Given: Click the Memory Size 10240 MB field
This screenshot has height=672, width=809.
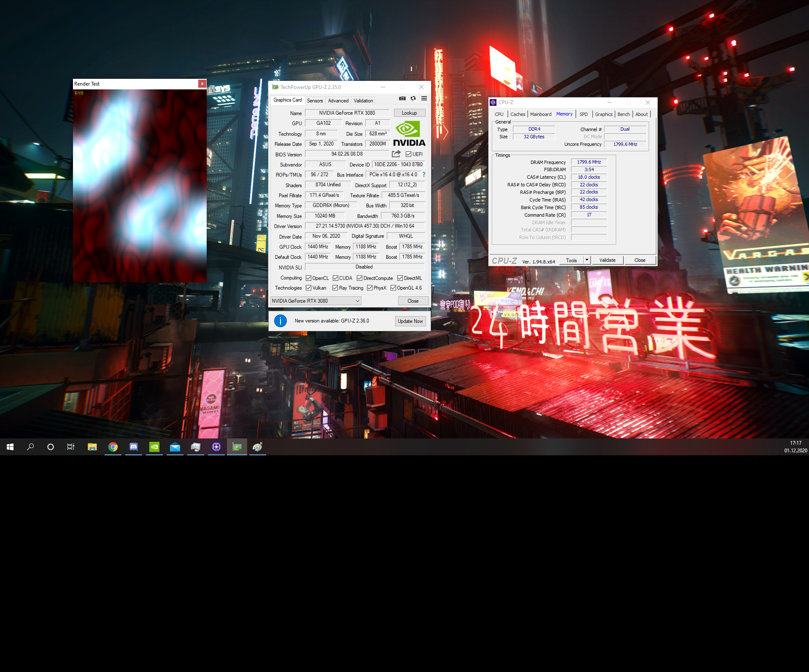Looking at the screenshot, I should (325, 216).
